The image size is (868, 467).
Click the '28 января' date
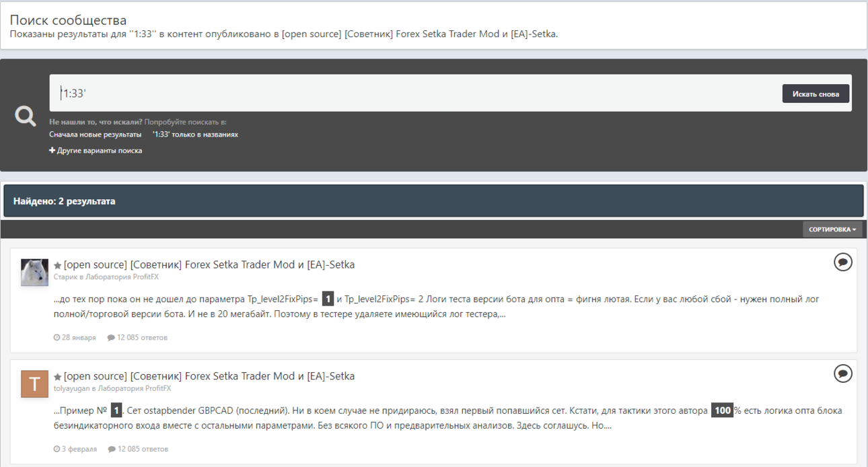[79, 338]
